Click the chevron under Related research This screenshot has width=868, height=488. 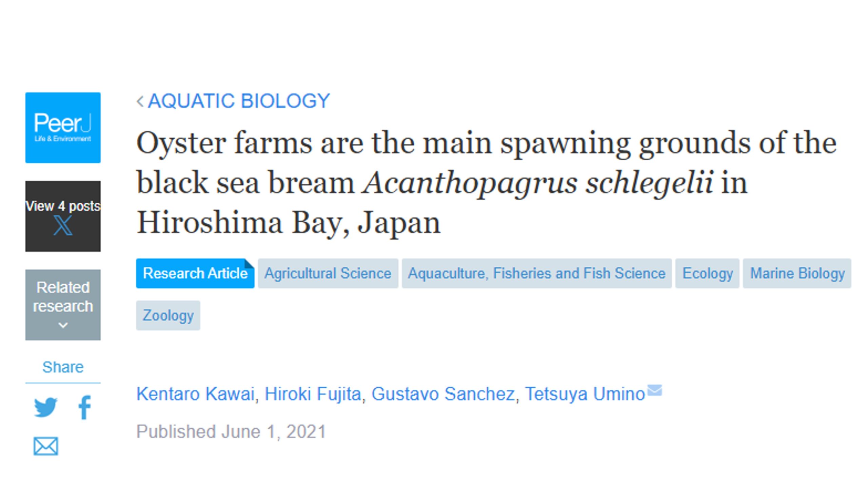[x=63, y=325]
